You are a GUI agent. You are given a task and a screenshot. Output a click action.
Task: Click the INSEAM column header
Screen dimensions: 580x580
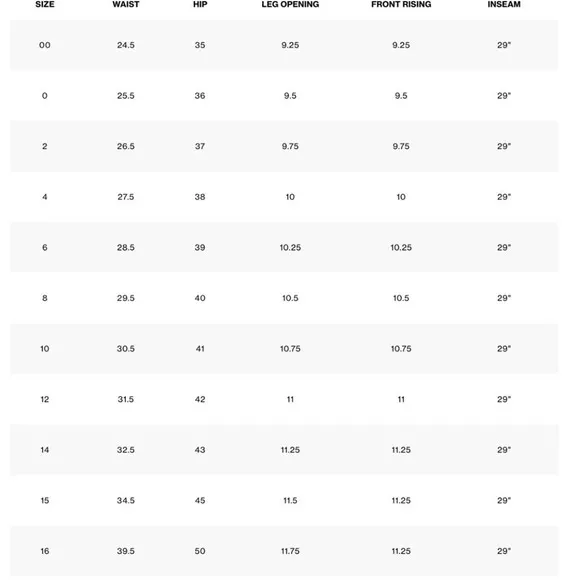coord(504,4)
